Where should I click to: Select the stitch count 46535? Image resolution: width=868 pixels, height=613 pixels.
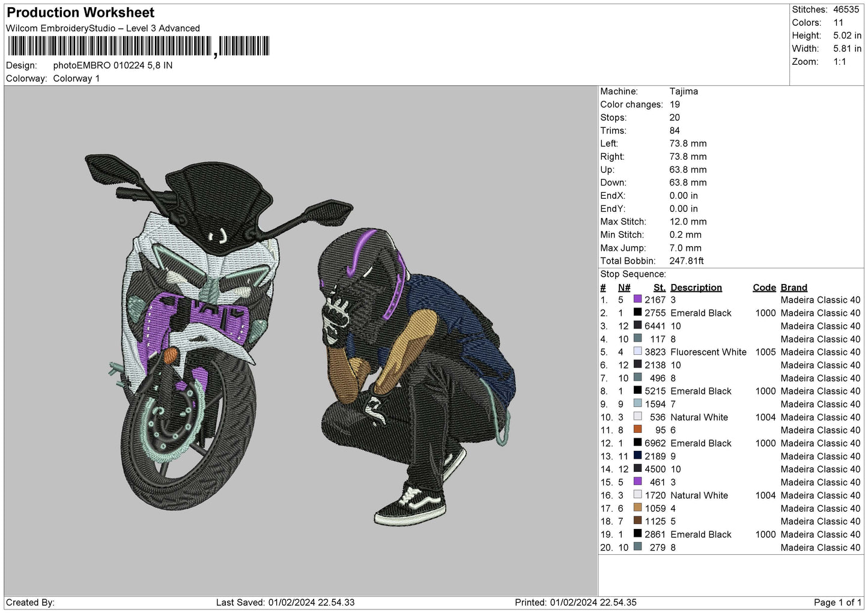846,10
